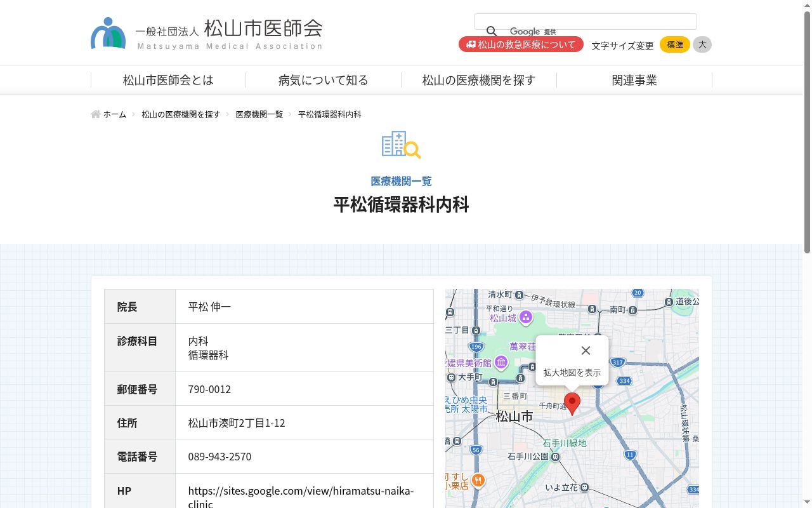Click the postal code 790-0012

(209, 389)
